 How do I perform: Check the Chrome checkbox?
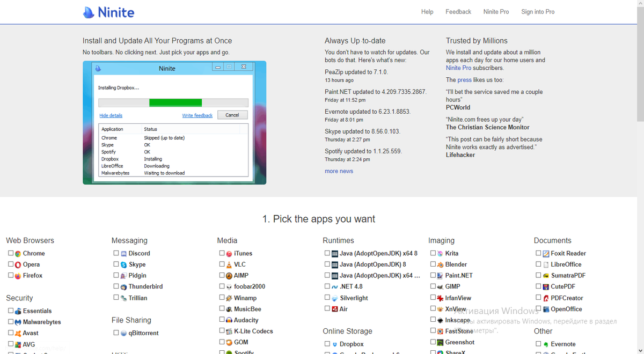(11, 253)
